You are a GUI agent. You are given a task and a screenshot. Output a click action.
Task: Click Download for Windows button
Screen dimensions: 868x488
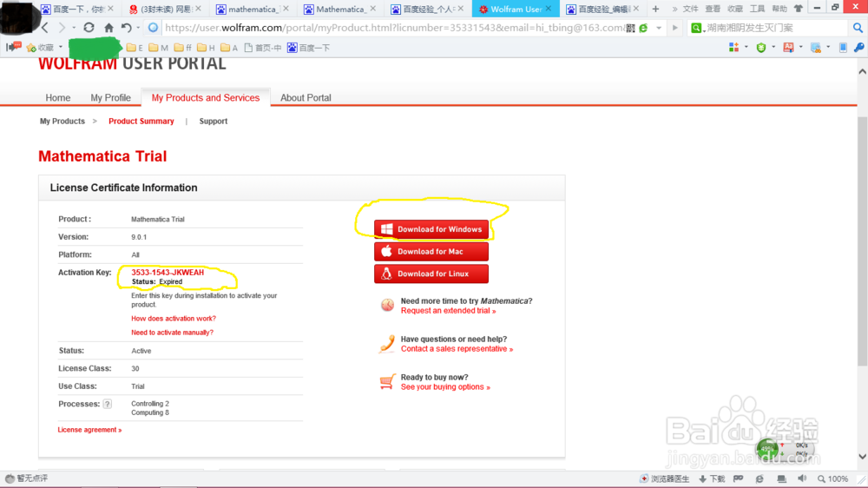[x=431, y=229]
